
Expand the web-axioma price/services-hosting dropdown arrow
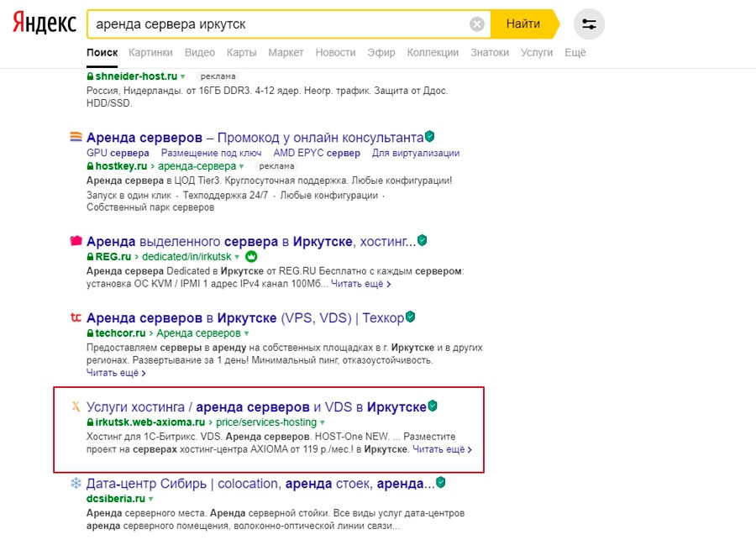[322, 422]
